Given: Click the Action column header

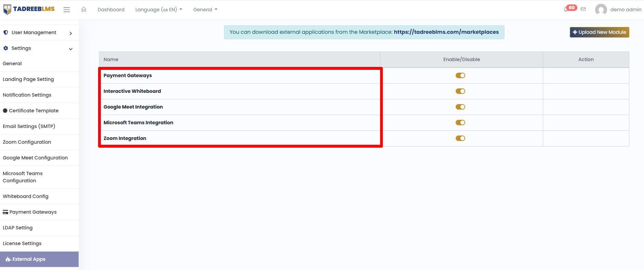Looking at the screenshot, I should tap(586, 59).
